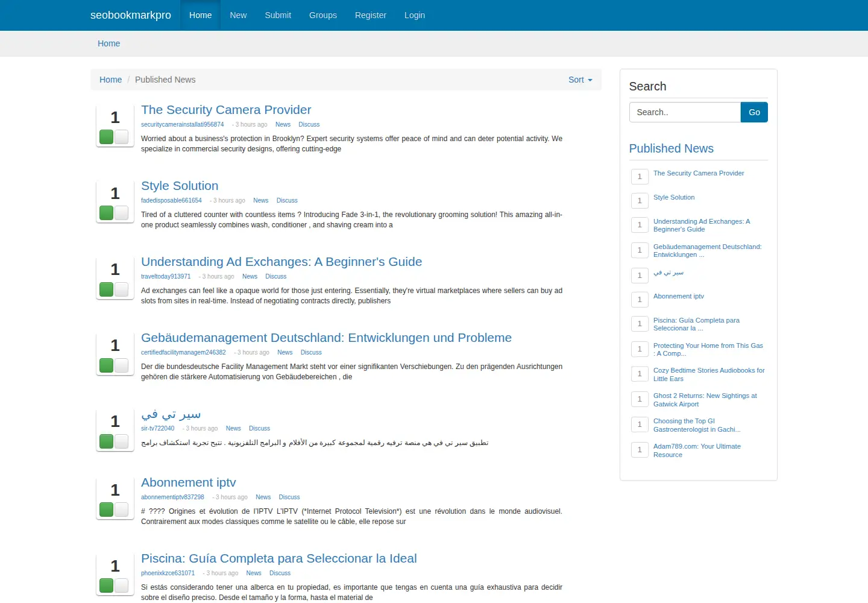Click the seobookmarkpro site brand

click(131, 15)
